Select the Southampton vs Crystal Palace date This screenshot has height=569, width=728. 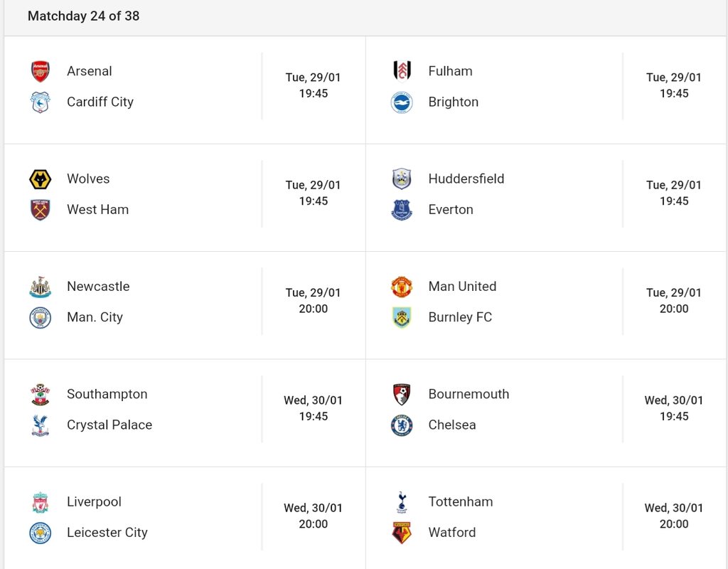[x=314, y=400]
